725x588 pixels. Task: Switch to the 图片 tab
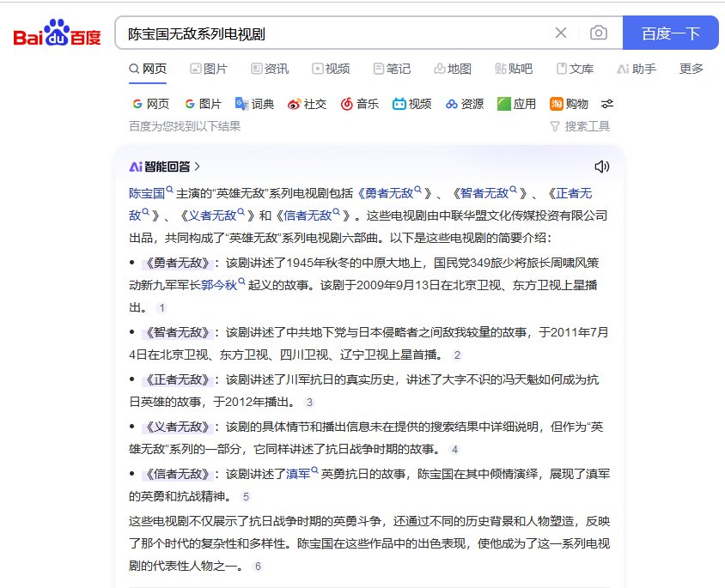click(x=209, y=69)
